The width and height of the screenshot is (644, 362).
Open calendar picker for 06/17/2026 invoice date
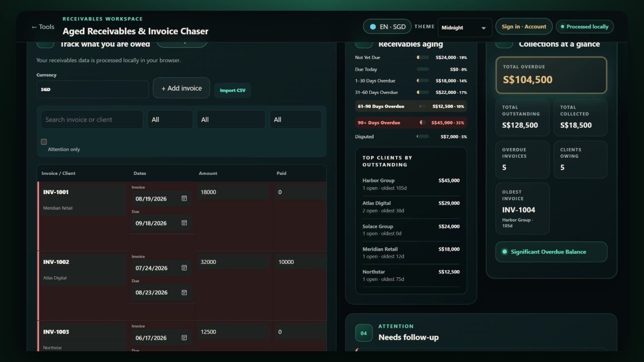184,338
